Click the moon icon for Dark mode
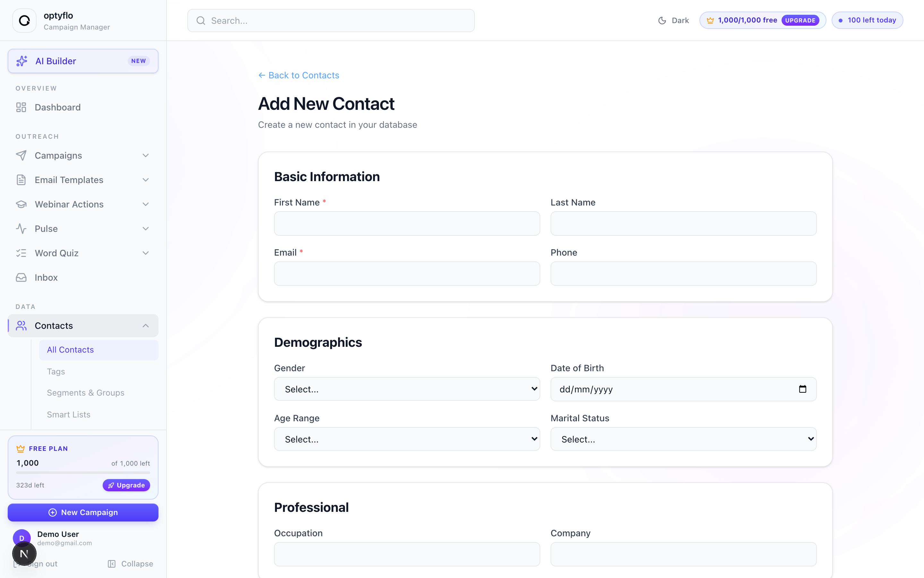Viewport: 924px width, 578px height. coord(662,21)
